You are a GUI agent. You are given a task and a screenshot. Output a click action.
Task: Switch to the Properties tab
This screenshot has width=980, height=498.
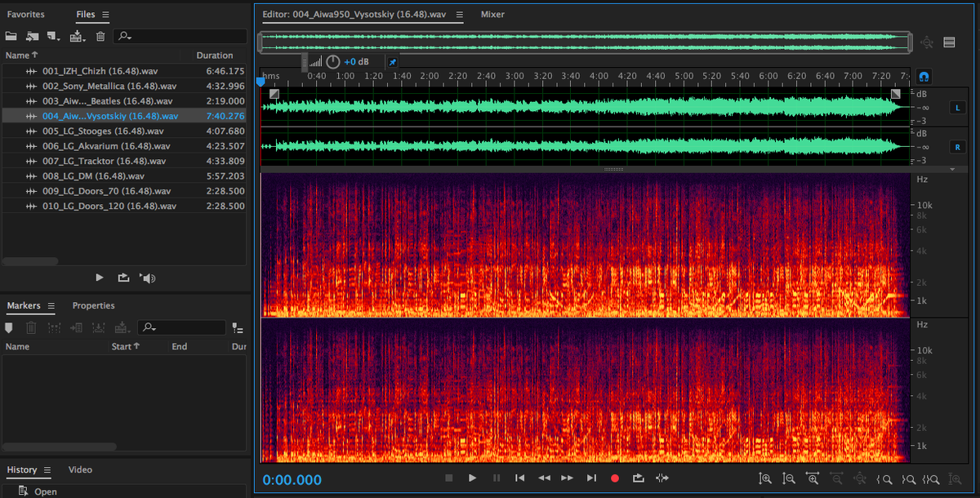[x=93, y=305]
